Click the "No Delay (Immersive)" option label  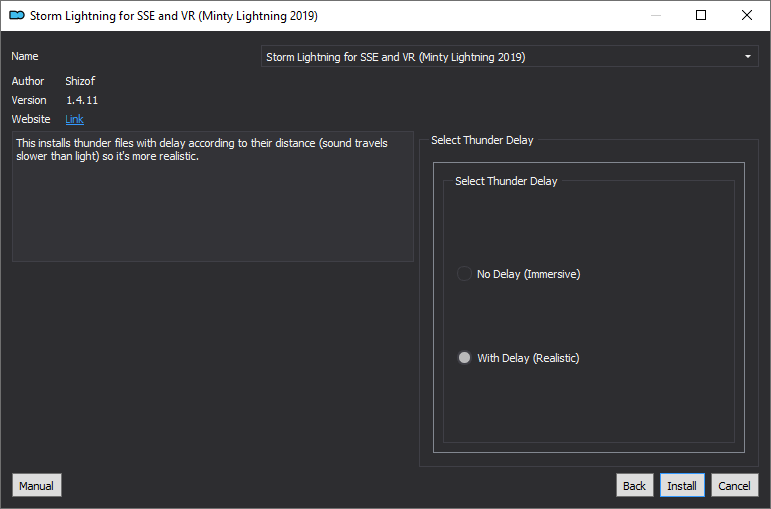coord(529,274)
